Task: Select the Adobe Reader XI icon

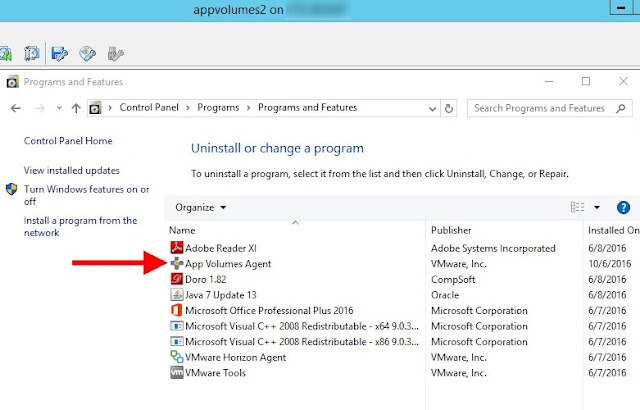Action: click(176, 248)
